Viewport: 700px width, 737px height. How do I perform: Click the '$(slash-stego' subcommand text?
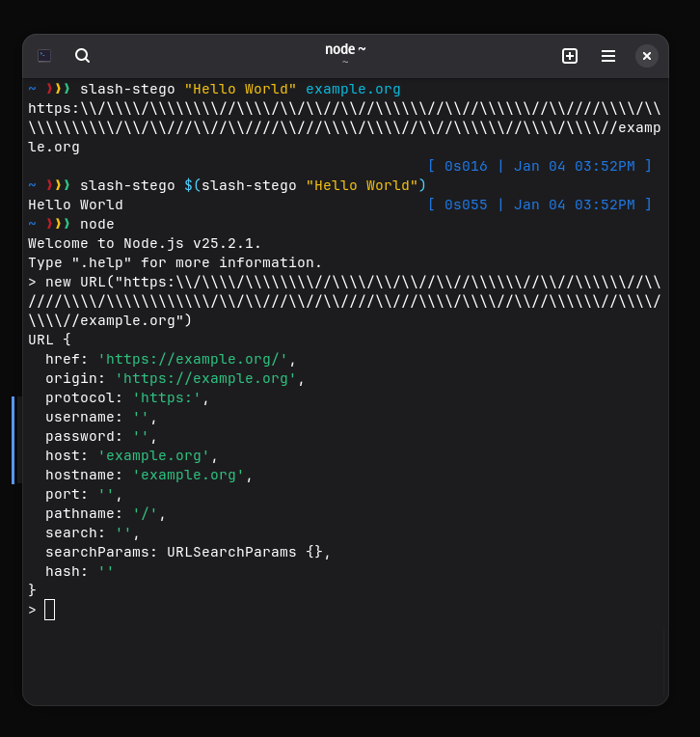tap(240, 185)
